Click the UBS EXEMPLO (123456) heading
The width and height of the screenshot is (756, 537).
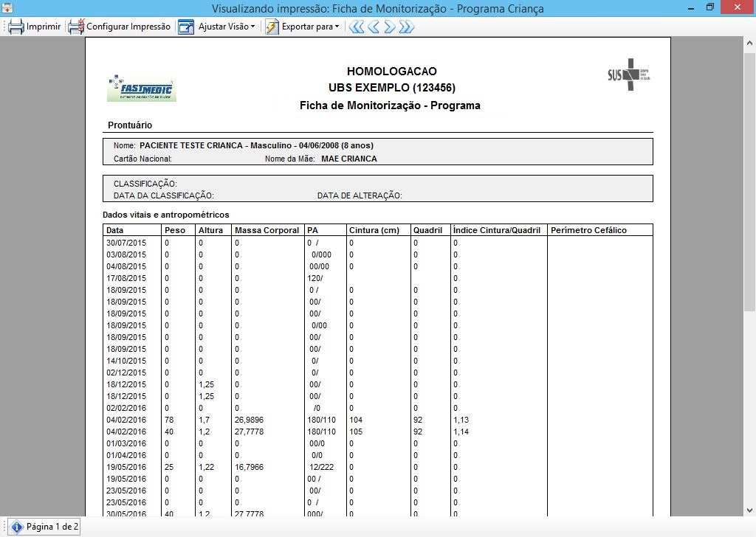(x=391, y=88)
